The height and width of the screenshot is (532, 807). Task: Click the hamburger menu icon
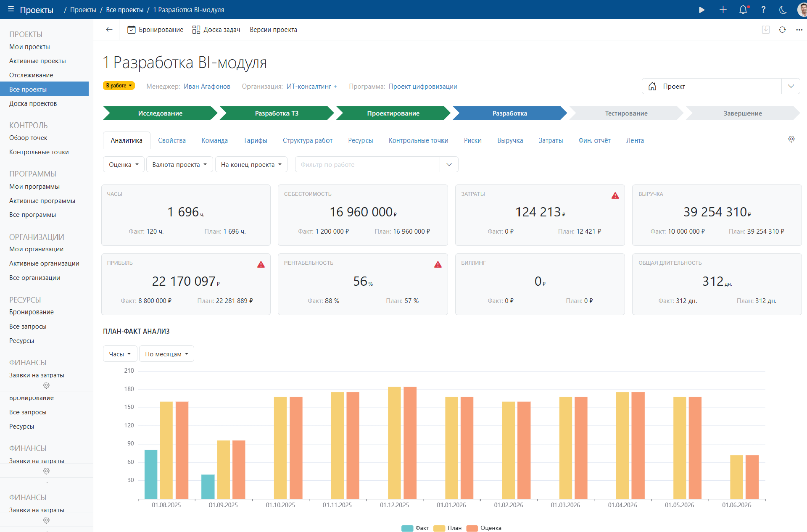tap(11, 9)
